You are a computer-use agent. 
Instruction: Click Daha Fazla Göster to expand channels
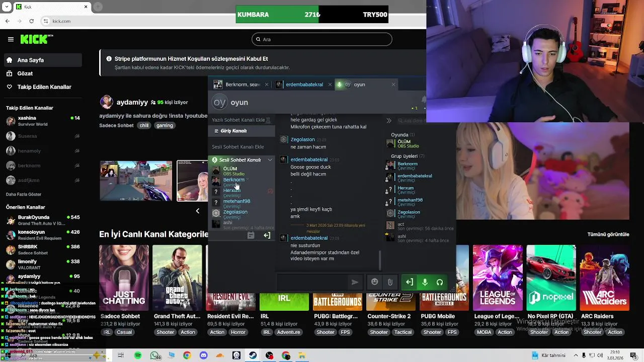tap(24, 195)
